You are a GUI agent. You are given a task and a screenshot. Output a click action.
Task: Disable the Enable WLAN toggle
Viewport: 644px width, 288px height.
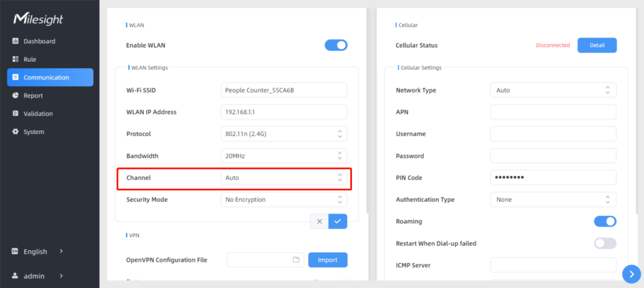tap(336, 45)
